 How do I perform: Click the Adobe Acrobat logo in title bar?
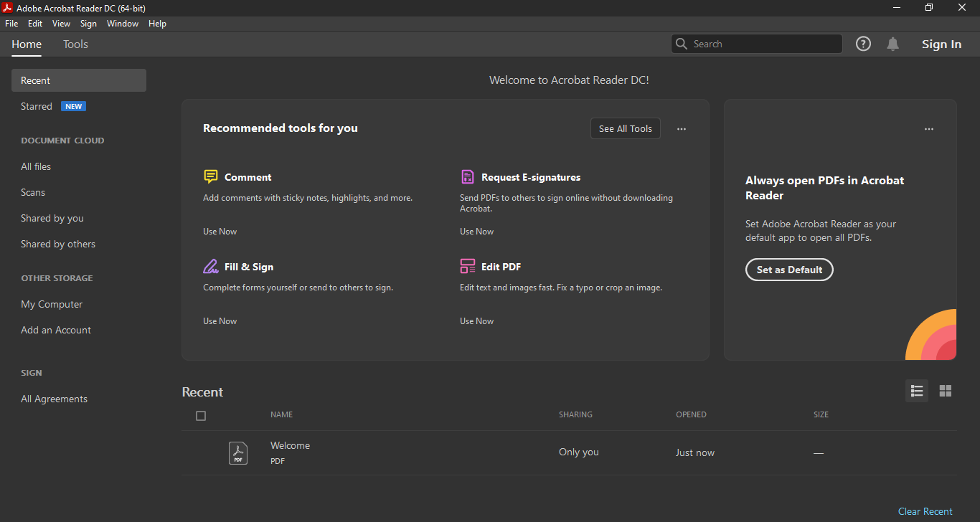(7, 8)
